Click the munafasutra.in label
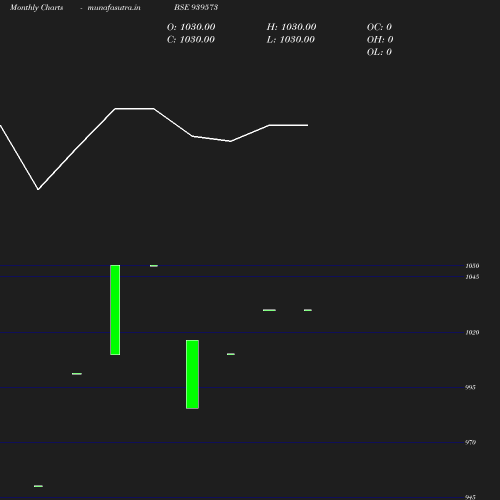The width and height of the screenshot is (500, 500). [114, 7]
